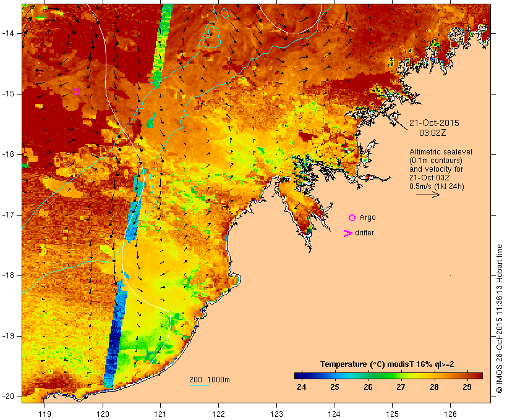Click color bar tick label 28
The height and width of the screenshot is (420, 507).
pos(434,387)
